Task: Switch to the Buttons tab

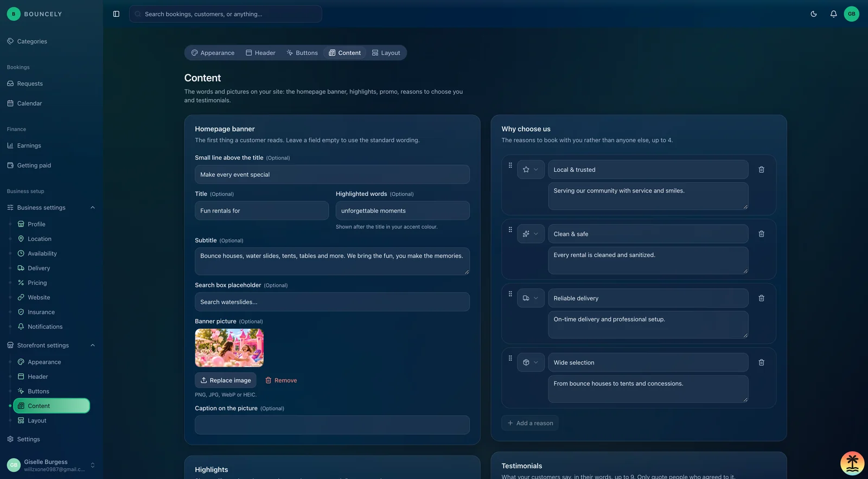Action: pos(302,53)
